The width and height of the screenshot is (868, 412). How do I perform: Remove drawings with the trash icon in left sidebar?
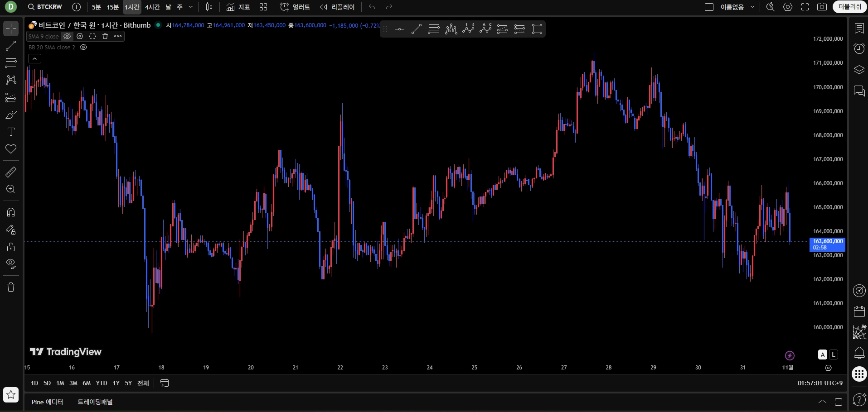pyautogui.click(x=11, y=287)
